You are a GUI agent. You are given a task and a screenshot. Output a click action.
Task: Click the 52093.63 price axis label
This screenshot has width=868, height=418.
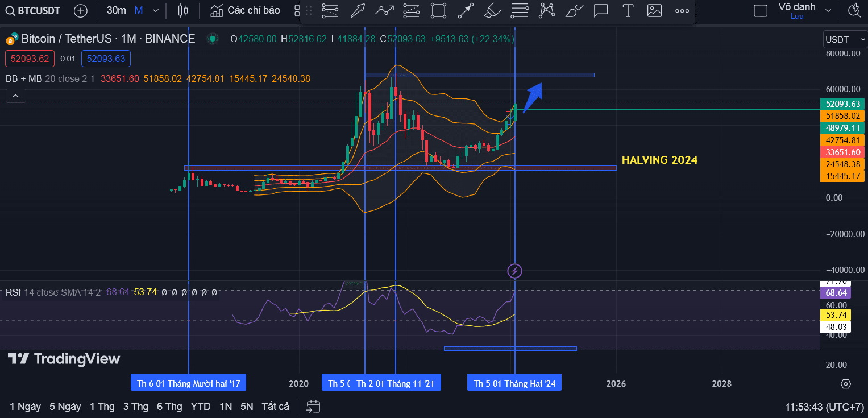tap(842, 104)
